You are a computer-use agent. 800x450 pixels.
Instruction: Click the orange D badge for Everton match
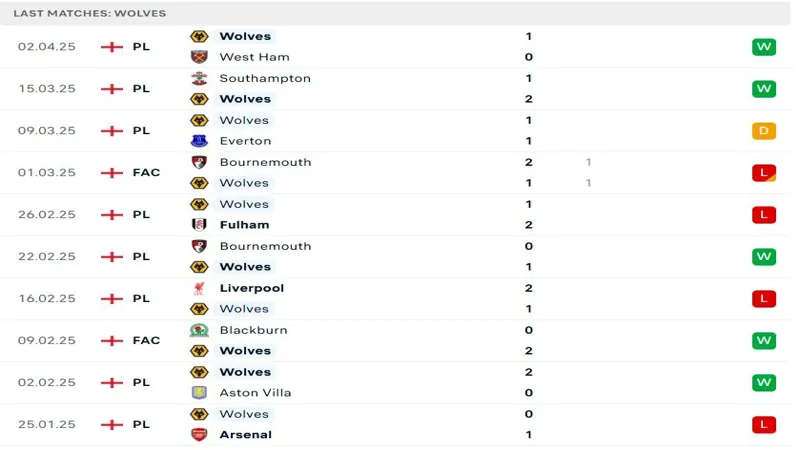pos(763,131)
